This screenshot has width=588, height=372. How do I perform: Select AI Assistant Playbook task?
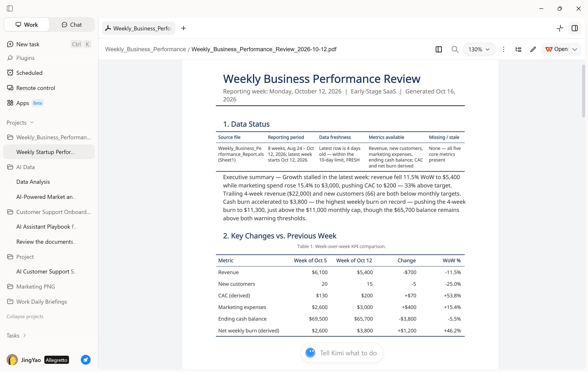coord(49,227)
